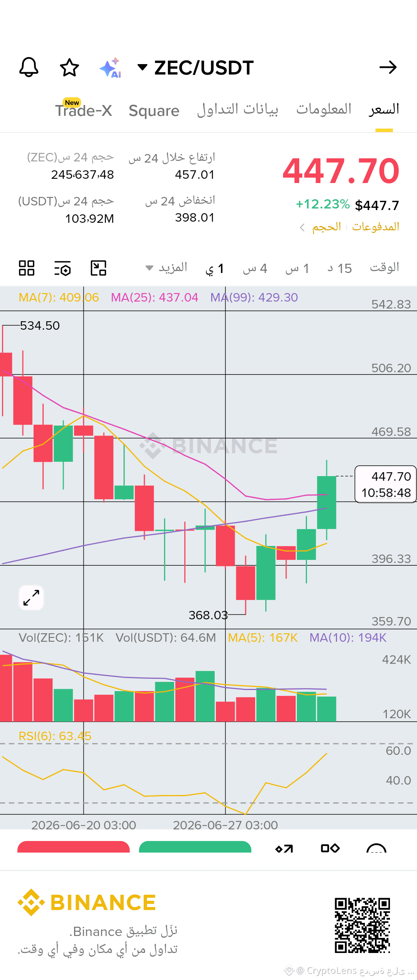Image resolution: width=417 pixels, height=980 pixels.
Task: Open the shapes tools icon at bottom
Action: (330, 848)
